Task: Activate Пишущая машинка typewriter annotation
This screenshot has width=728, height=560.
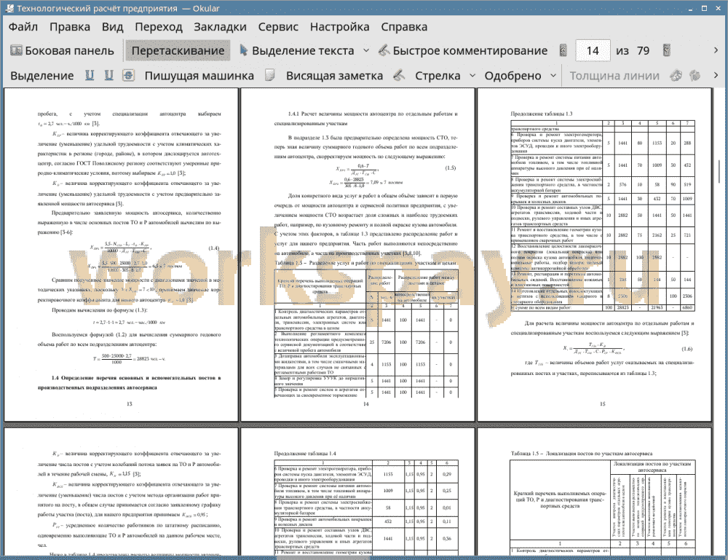Action: 199,76
